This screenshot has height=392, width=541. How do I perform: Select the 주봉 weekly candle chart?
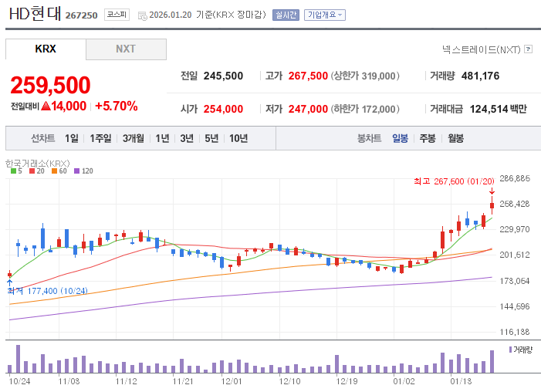[428, 138]
